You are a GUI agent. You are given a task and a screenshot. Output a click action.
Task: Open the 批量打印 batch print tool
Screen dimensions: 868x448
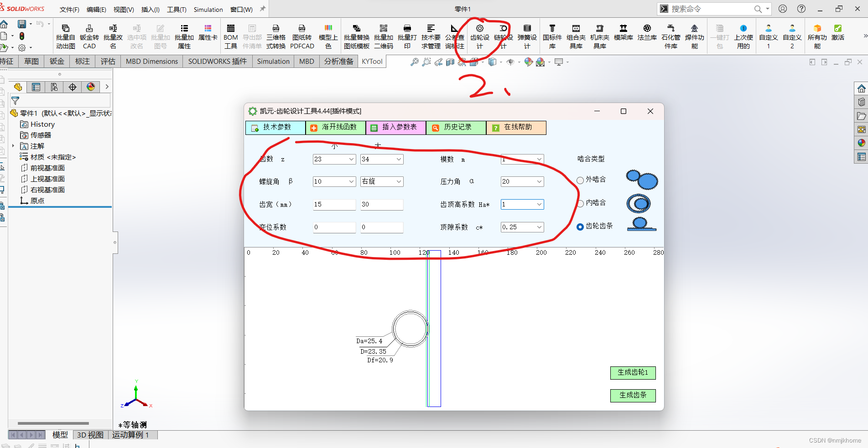click(407, 36)
